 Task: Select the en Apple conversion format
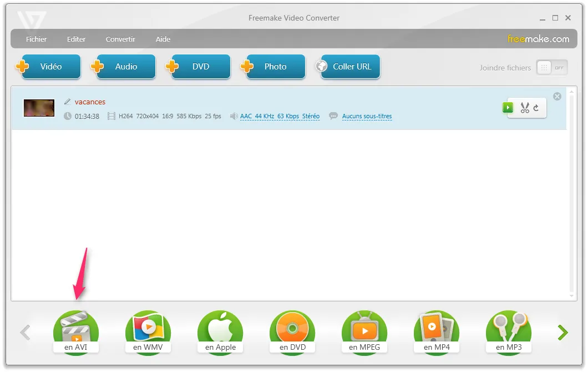[220, 332]
